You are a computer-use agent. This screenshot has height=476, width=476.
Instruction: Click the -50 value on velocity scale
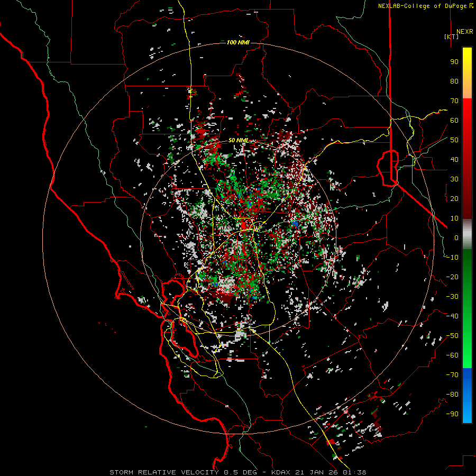coord(452,336)
